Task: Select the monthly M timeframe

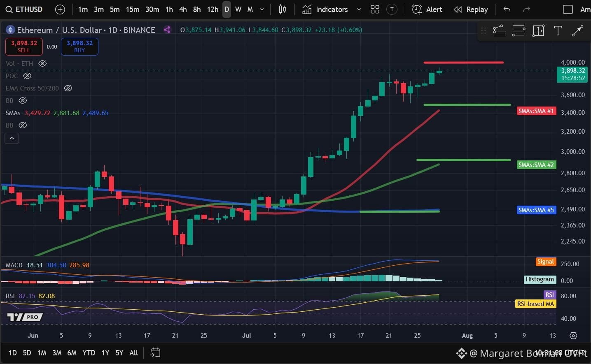Action: pyautogui.click(x=250, y=9)
